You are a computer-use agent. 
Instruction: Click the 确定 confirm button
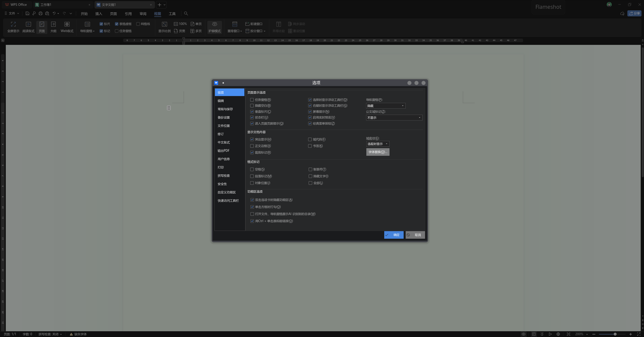click(x=394, y=235)
